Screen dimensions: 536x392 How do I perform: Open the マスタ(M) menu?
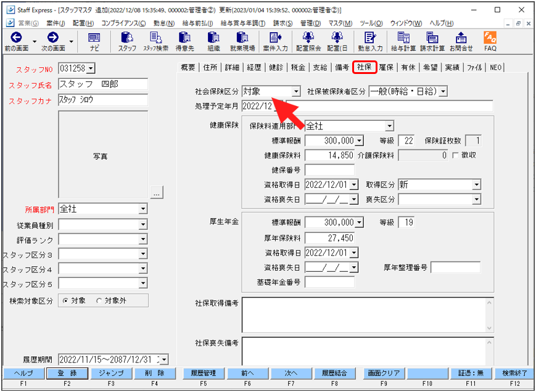click(x=340, y=23)
